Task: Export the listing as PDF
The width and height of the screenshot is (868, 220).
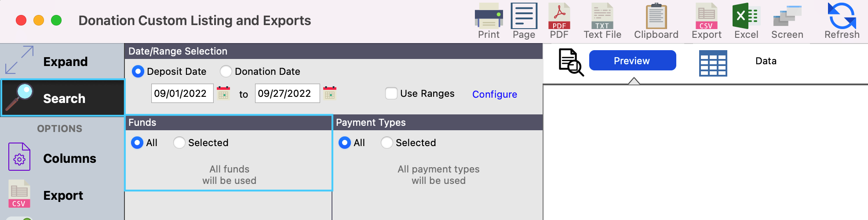Action: tap(559, 21)
